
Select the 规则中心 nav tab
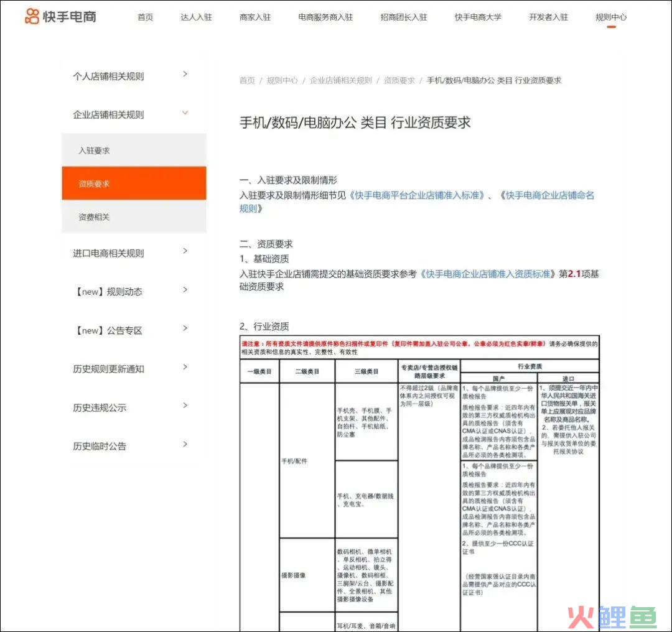coord(611,17)
